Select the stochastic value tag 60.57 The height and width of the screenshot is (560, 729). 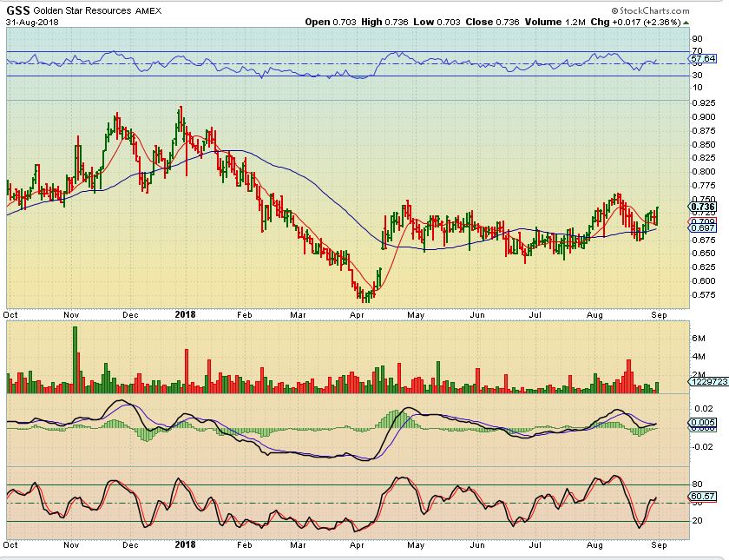tap(701, 497)
